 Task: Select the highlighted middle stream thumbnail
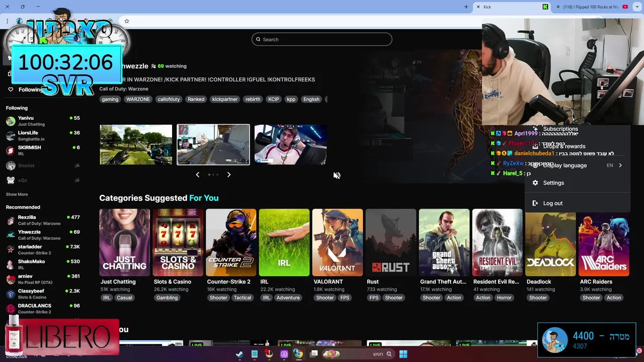click(x=213, y=145)
